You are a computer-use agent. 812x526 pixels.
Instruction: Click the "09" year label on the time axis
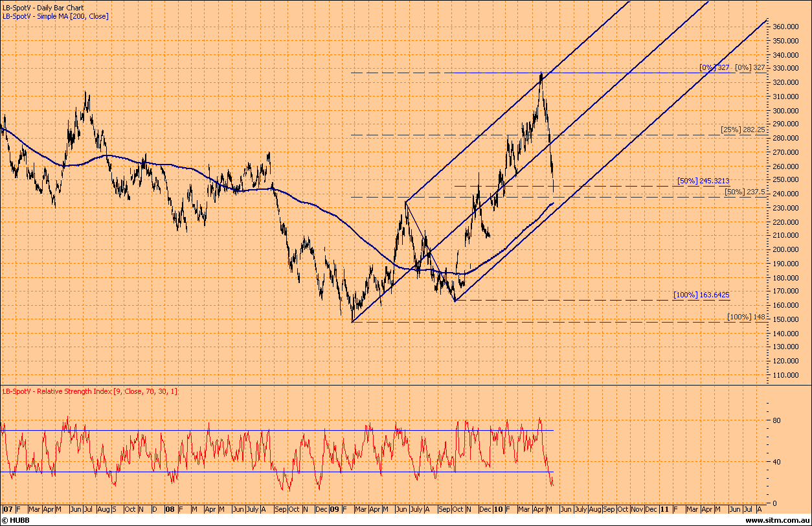coord(333,510)
